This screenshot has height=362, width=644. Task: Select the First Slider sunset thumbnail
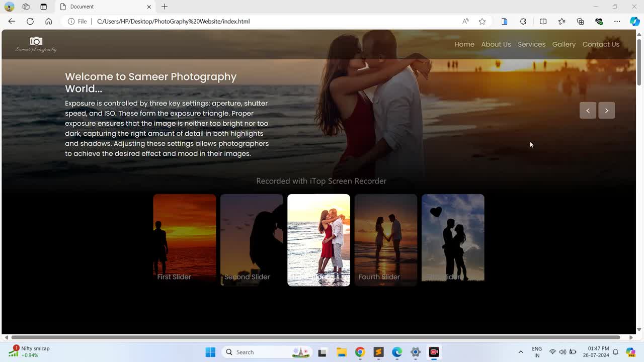[x=184, y=239]
